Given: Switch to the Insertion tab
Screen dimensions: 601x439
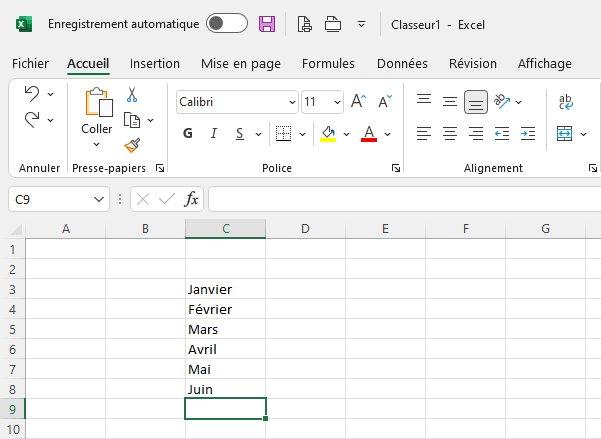Looking at the screenshot, I should tap(155, 64).
